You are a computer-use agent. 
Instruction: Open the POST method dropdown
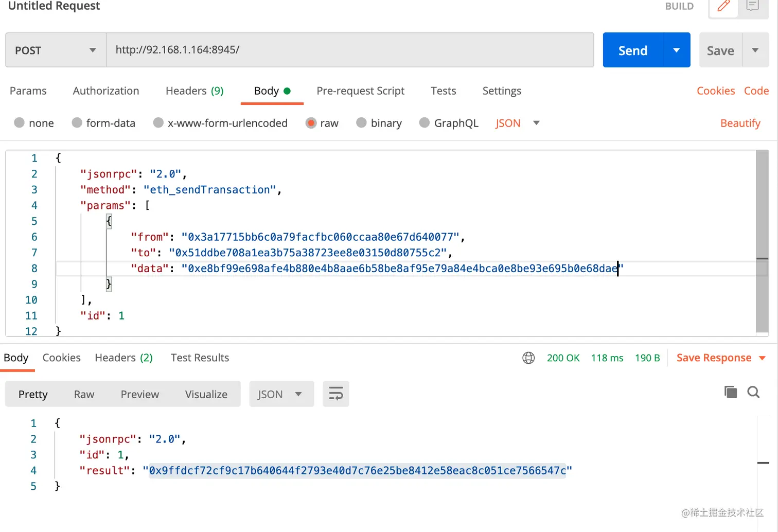(x=56, y=50)
